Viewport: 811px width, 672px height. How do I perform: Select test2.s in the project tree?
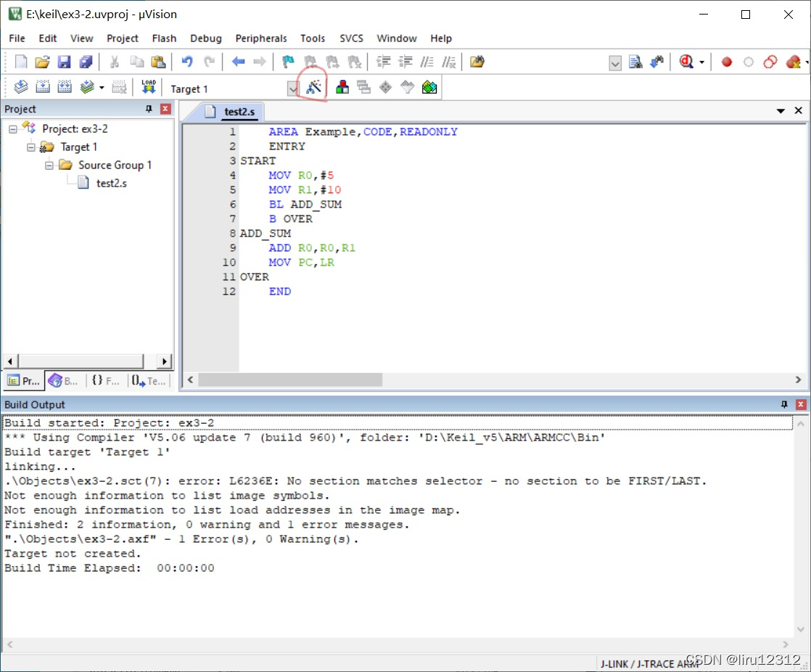pyautogui.click(x=111, y=183)
